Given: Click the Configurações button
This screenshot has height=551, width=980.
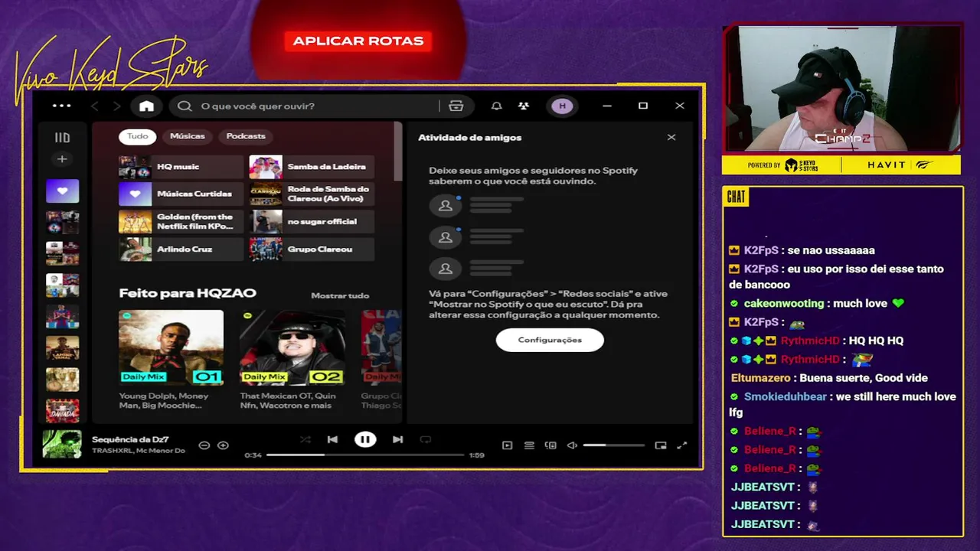Looking at the screenshot, I should pos(550,340).
